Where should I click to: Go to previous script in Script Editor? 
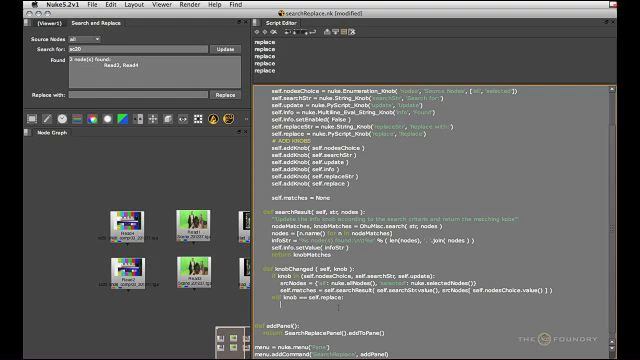257,32
